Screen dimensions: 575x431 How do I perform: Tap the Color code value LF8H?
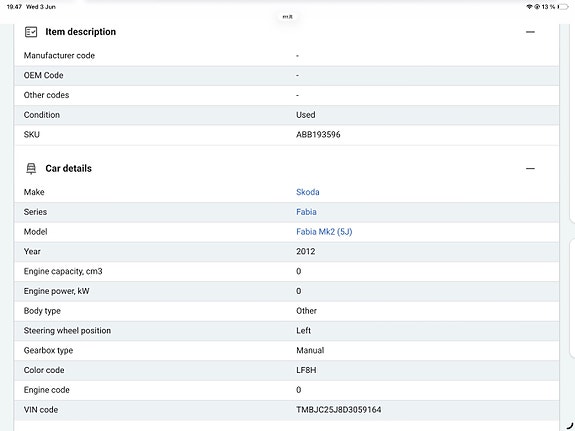tap(306, 370)
